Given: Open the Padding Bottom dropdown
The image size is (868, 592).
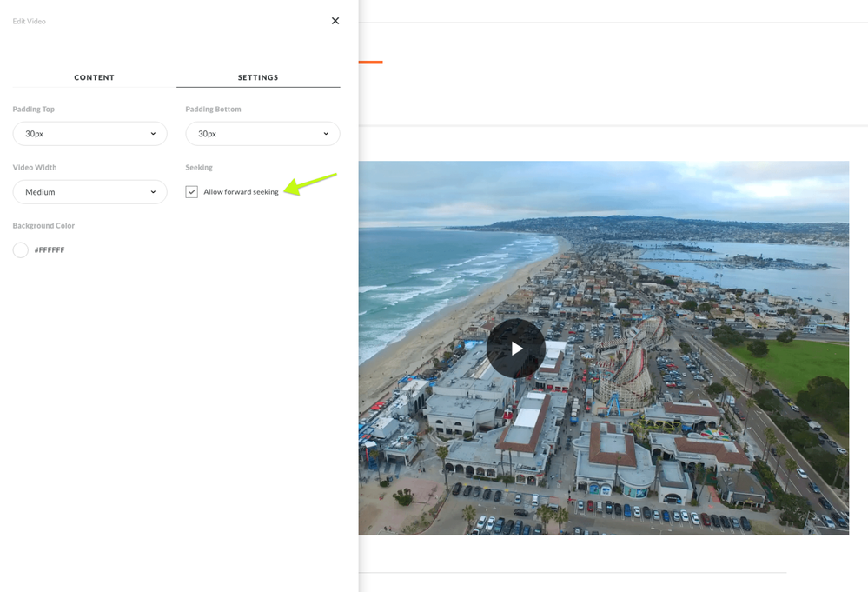Looking at the screenshot, I should 262,134.
